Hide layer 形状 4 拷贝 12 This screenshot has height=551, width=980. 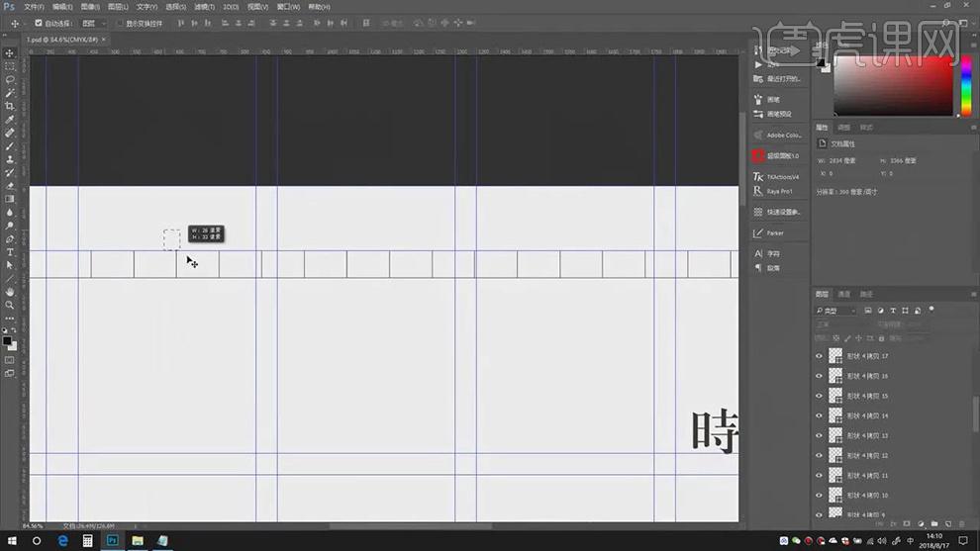coord(819,455)
